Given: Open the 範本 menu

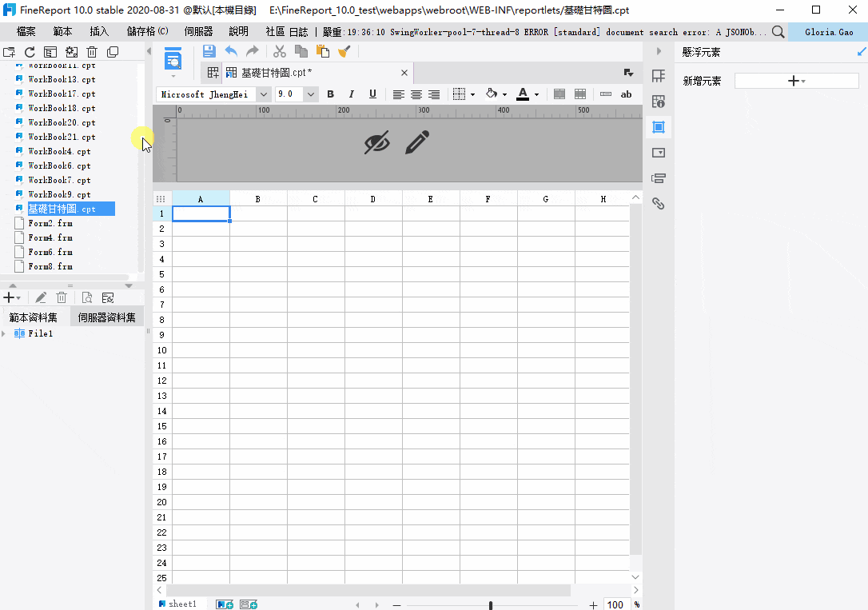Looking at the screenshot, I should (x=62, y=31).
